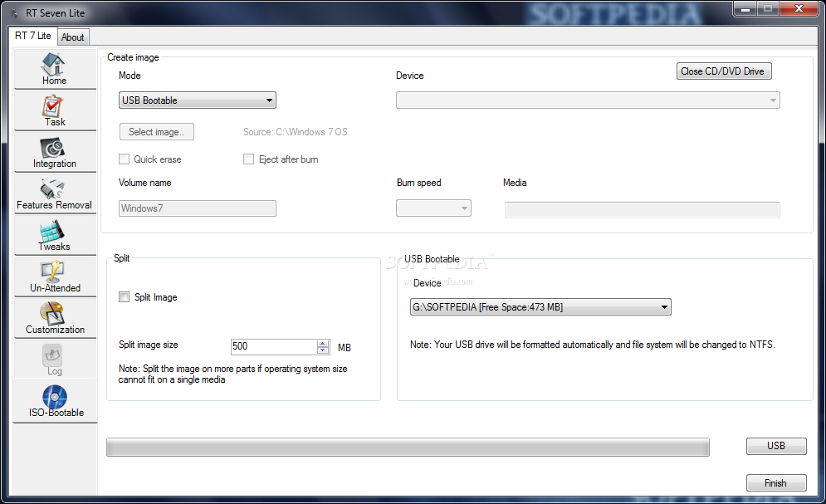
Task: Click the Split image size value field
Action: 274,346
